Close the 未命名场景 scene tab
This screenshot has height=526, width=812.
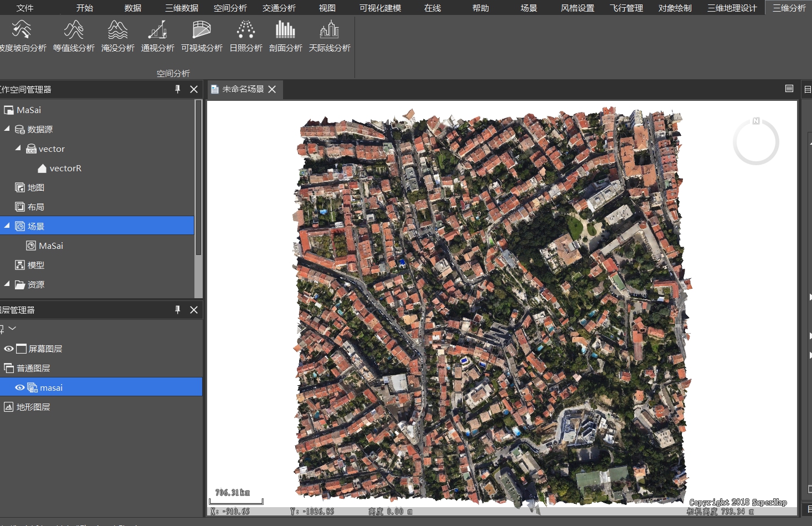tap(272, 89)
